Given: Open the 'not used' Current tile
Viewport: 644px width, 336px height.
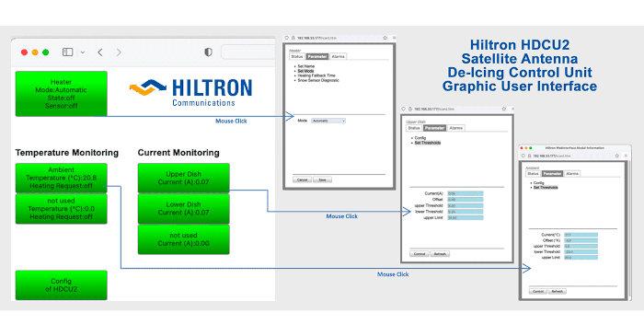Looking at the screenshot, I should click(x=184, y=239).
